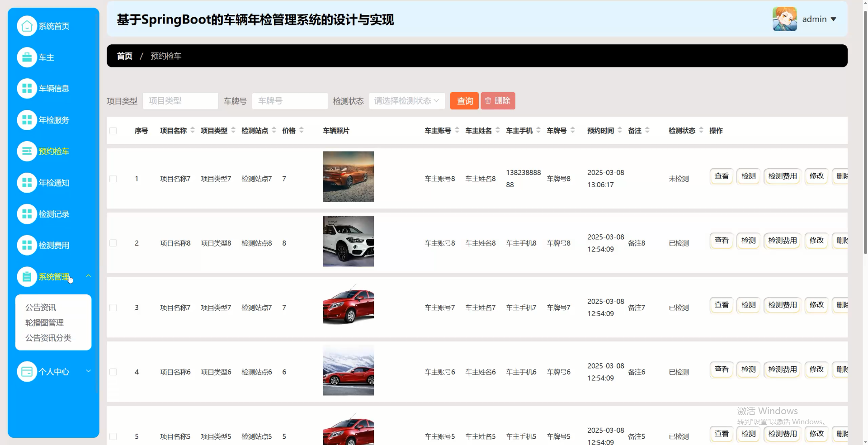The height and width of the screenshot is (445, 868).
Task: Click the 首页 breadcrumb link
Action: (x=125, y=56)
